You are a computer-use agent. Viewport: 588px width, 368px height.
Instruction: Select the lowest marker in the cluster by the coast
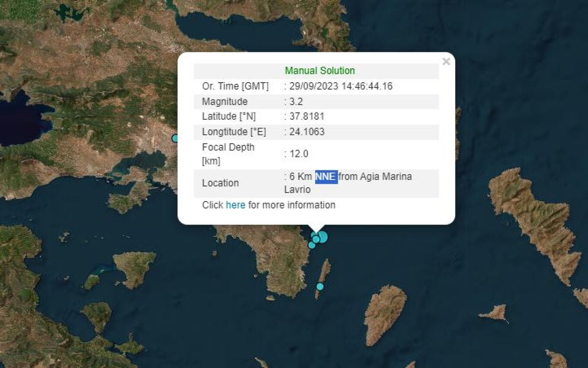coord(312,245)
